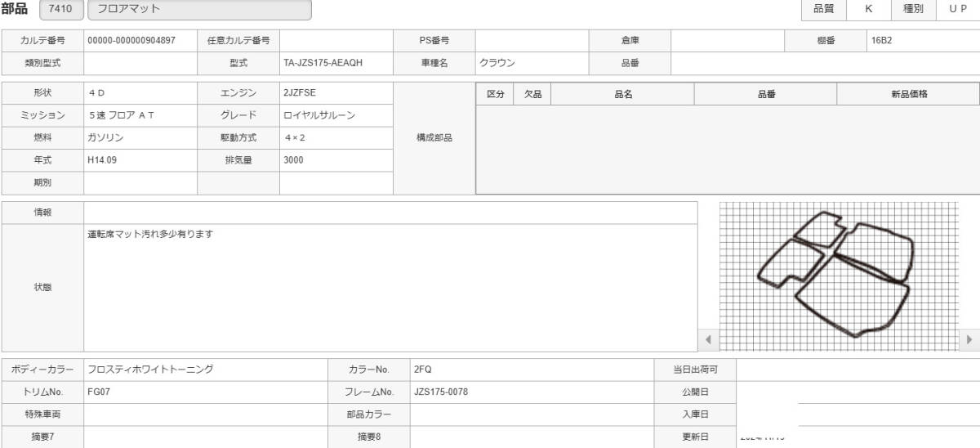Click the 欠品 column header
Viewport: 980px width, 448px height.
pyautogui.click(x=532, y=94)
